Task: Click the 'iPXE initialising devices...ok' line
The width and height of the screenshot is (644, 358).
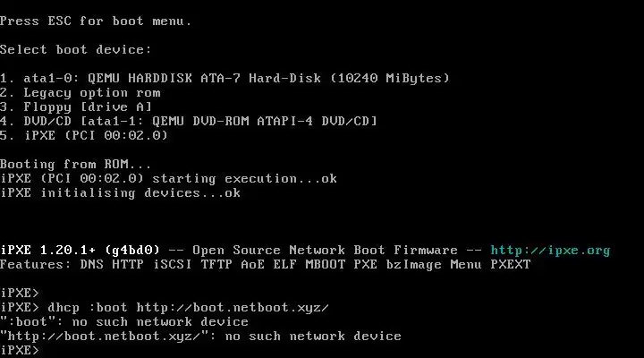Action: pos(120,192)
